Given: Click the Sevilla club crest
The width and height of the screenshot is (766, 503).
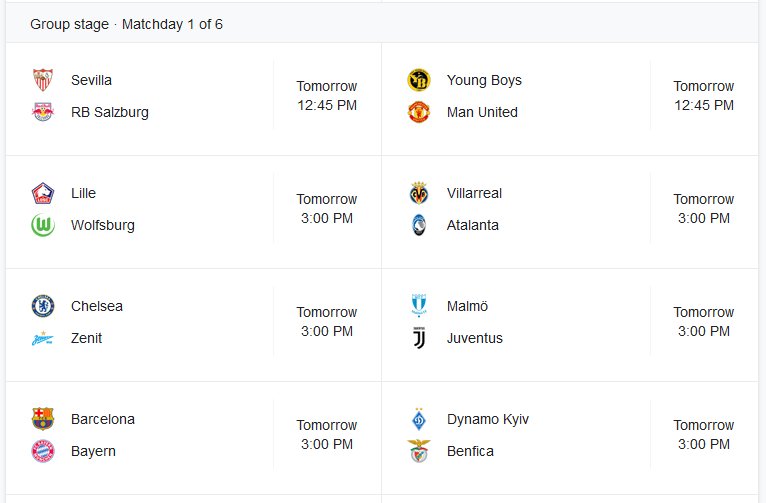Looking at the screenshot, I should [x=43, y=80].
